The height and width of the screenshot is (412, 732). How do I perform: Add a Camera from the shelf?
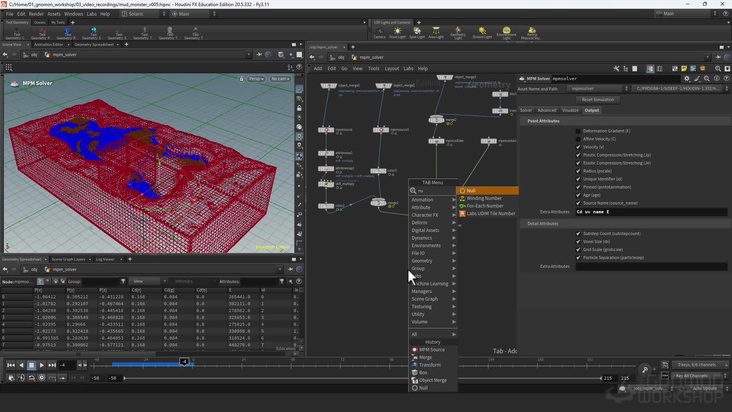pos(379,32)
